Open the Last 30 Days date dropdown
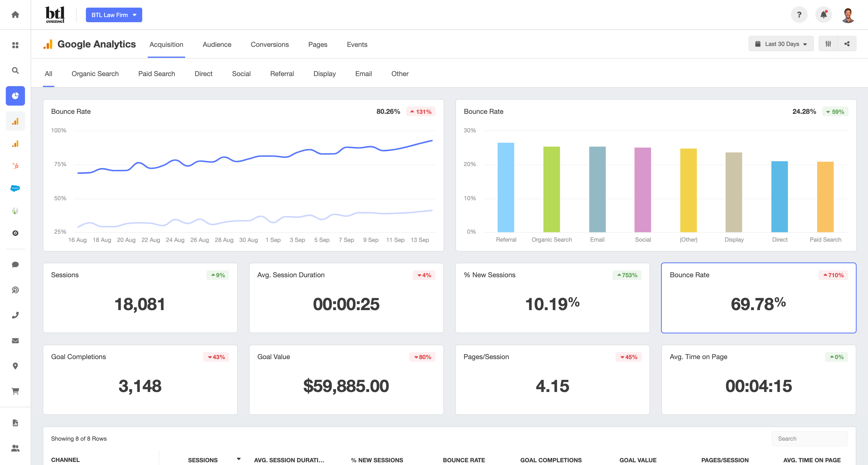Screen dimensions: 868x465 tap(781, 44)
